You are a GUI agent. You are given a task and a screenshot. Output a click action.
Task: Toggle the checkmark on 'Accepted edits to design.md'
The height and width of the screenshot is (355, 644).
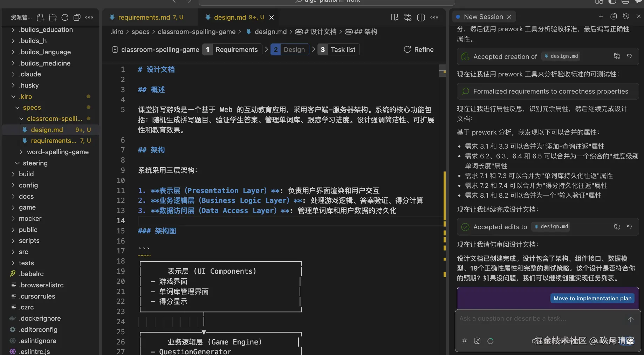[x=465, y=227]
